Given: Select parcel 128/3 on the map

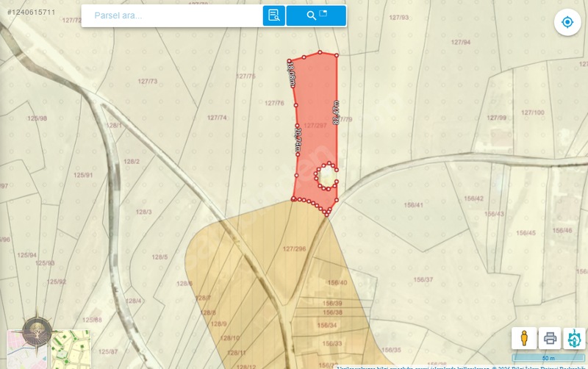Looking at the screenshot, I should [143, 212].
